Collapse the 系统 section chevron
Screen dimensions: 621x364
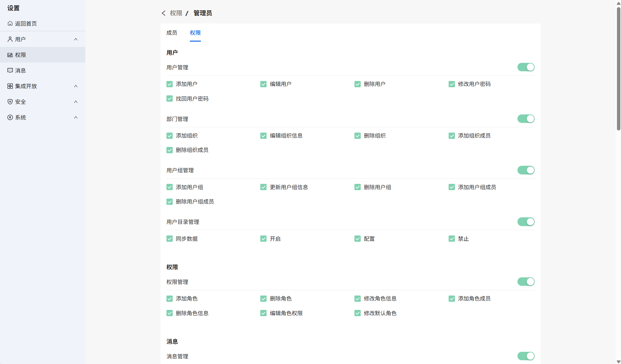point(76,117)
